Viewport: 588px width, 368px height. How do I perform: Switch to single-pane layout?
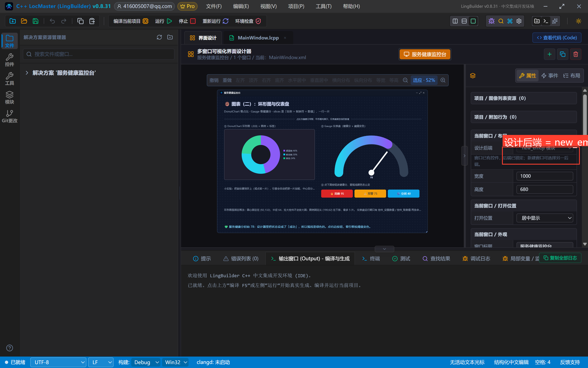point(473,21)
